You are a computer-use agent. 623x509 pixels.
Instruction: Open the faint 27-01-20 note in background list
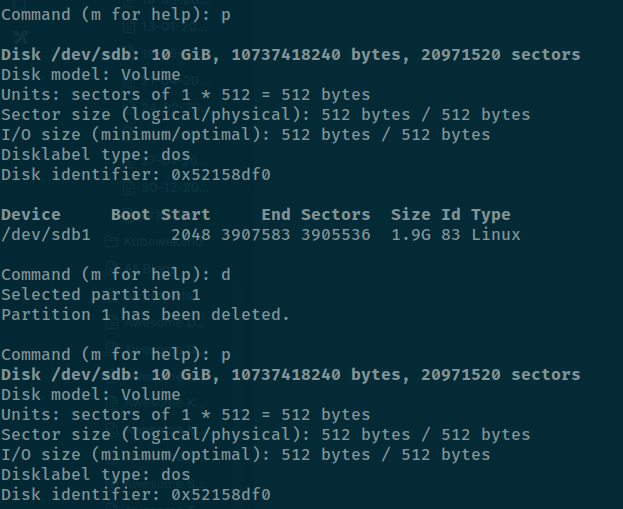174,161
